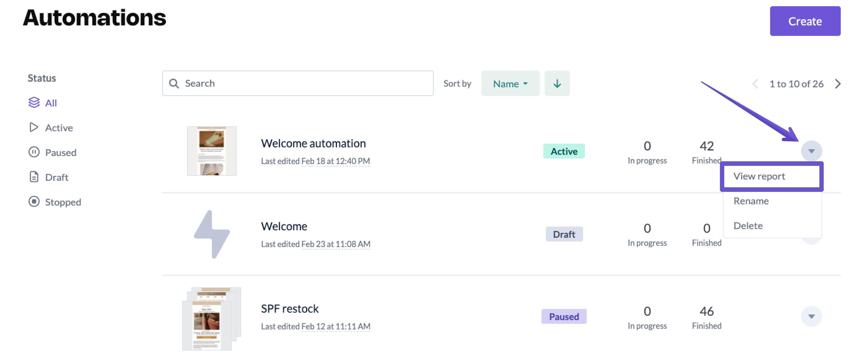This screenshot has height=356, width=868.
Task: Click the lightning bolt Welcome icon
Action: pos(212,234)
